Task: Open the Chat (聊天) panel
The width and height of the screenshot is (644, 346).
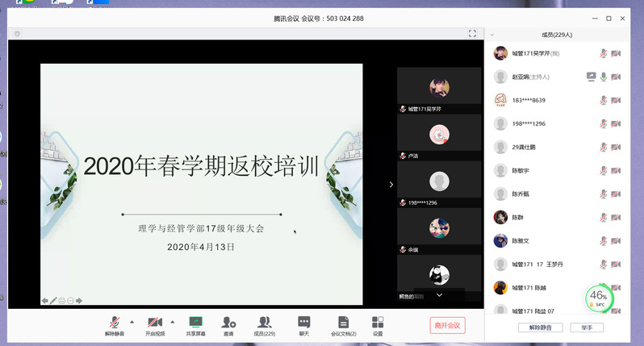Action: pyautogui.click(x=304, y=322)
